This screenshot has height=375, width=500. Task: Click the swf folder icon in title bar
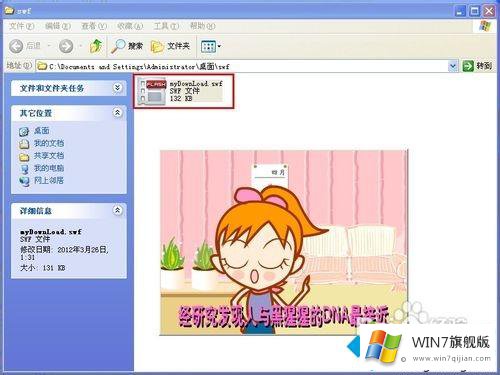point(9,10)
